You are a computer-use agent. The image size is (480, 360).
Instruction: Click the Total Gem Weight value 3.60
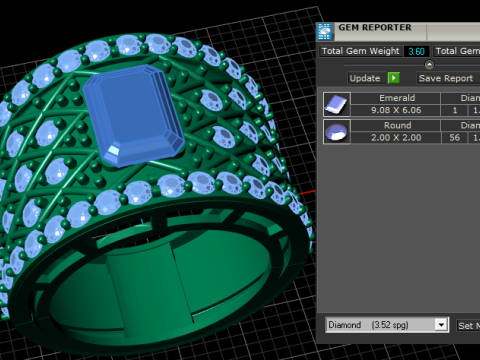[x=416, y=51]
